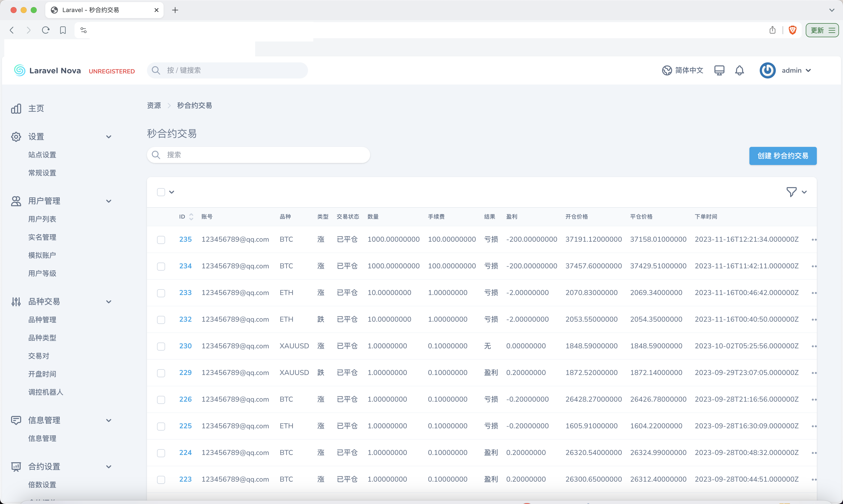Collapse the 设置 sidebar section chevron

tap(109, 137)
